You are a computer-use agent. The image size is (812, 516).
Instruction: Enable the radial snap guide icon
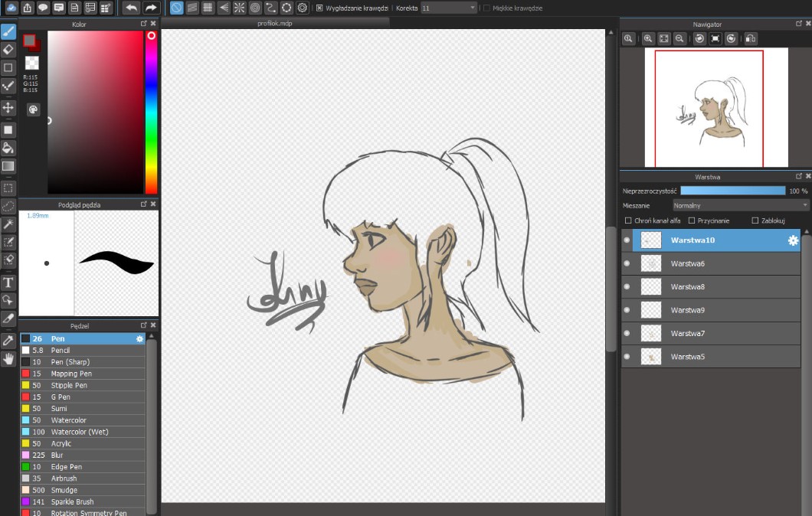[x=239, y=8]
